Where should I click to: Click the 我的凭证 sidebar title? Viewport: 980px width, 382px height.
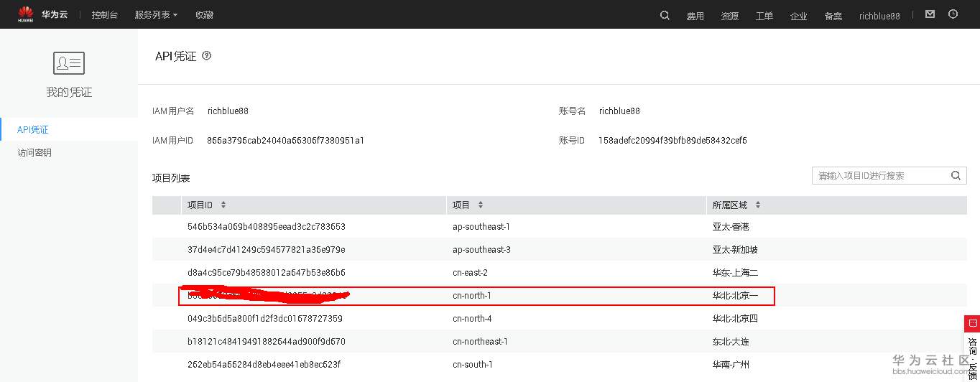click(69, 93)
